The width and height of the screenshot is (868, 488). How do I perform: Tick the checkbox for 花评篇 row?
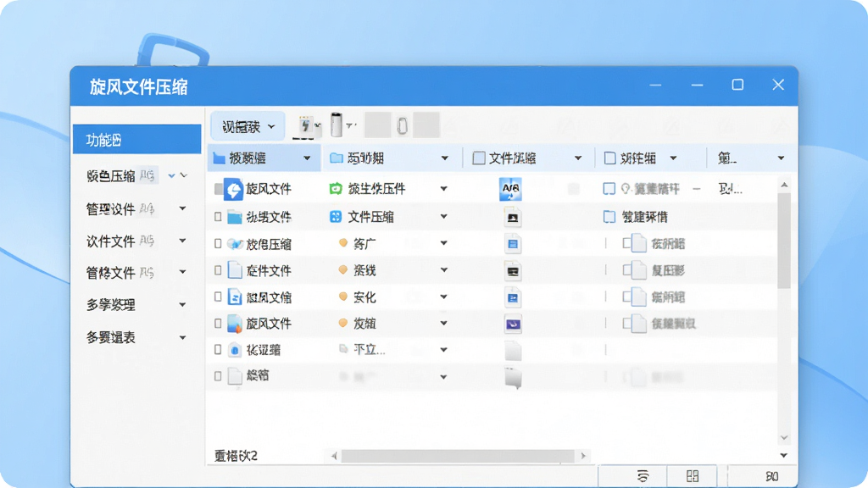[x=218, y=350]
